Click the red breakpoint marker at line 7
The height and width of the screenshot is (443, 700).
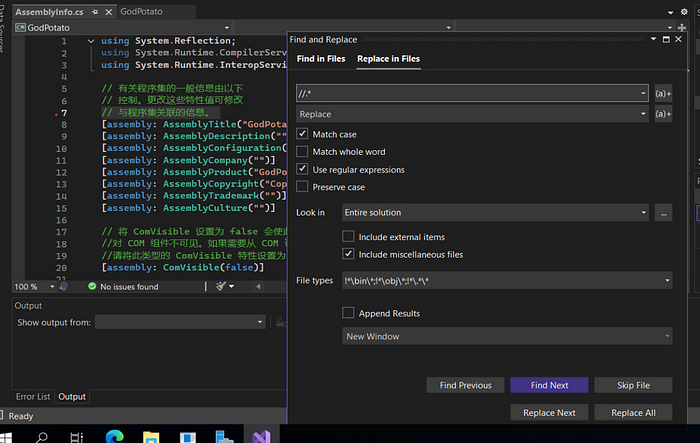pyautogui.click(x=56, y=115)
